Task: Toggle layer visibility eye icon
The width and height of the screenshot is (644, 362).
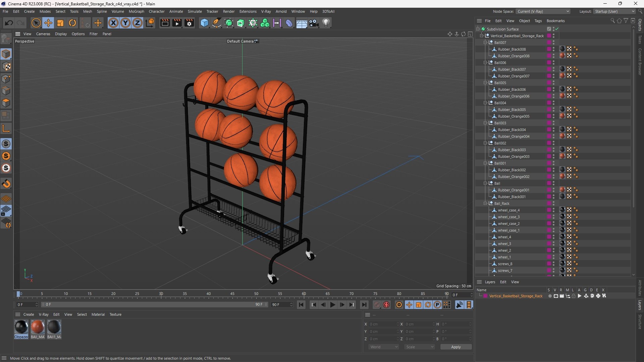Action: coord(556,296)
